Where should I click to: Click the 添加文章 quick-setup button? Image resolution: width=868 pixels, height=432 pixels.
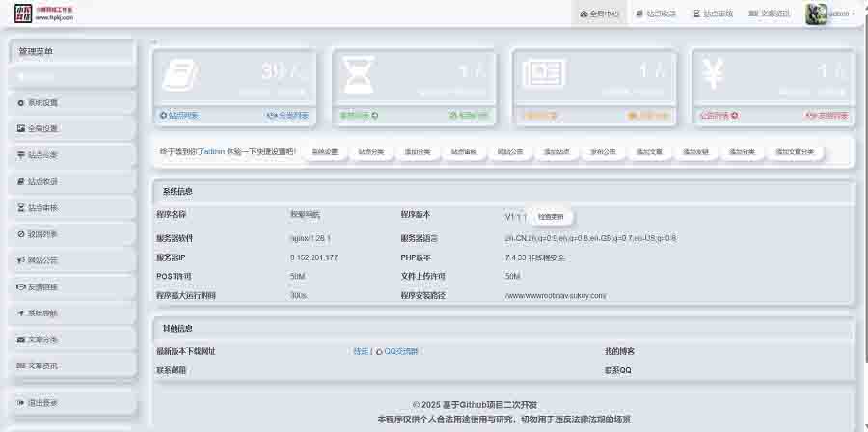[649, 151]
